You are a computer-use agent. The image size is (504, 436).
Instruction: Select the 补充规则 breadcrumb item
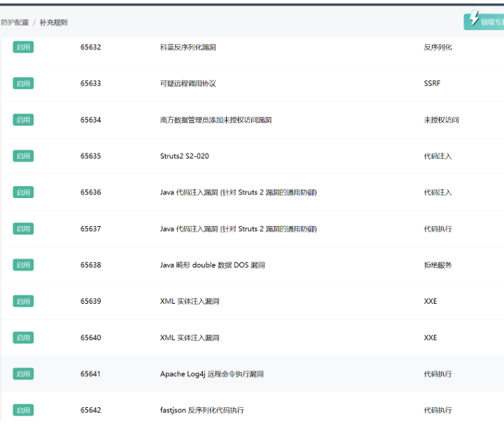(53, 22)
